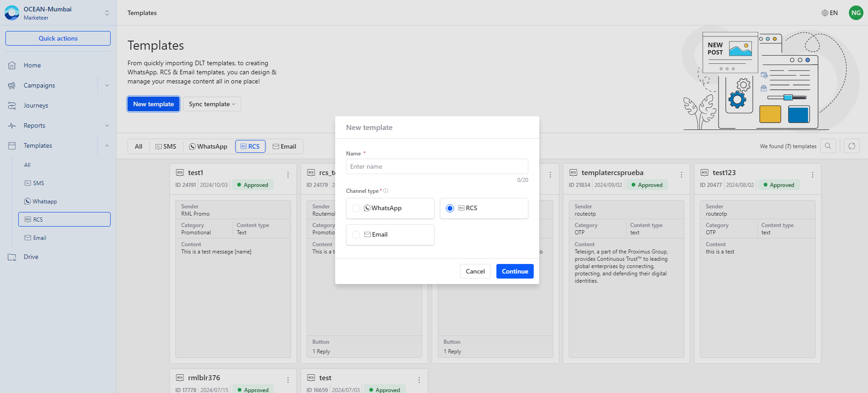This screenshot has height=393, width=868.
Task: Open Reports sidebar section
Action: tap(35, 125)
